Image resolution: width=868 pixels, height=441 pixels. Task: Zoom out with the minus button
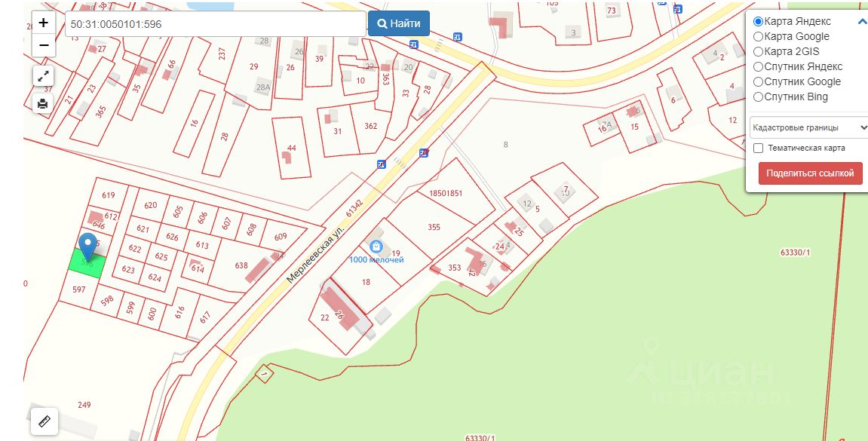pyautogui.click(x=44, y=45)
